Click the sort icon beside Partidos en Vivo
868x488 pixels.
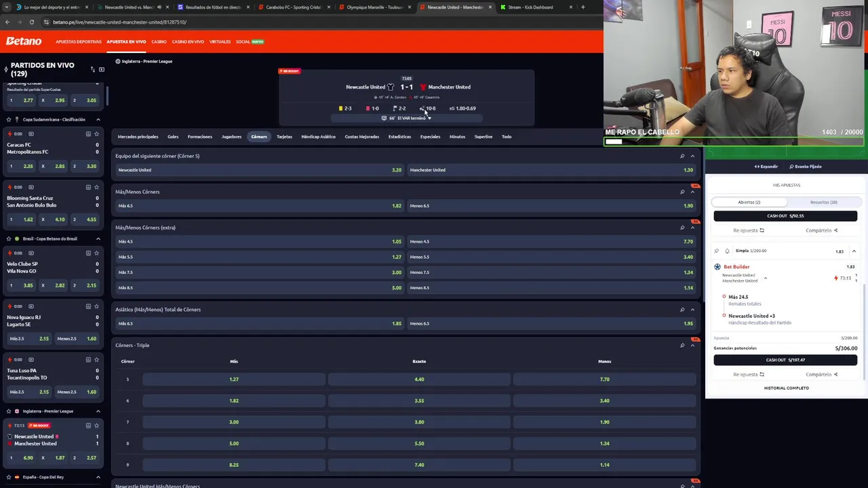pos(93,69)
